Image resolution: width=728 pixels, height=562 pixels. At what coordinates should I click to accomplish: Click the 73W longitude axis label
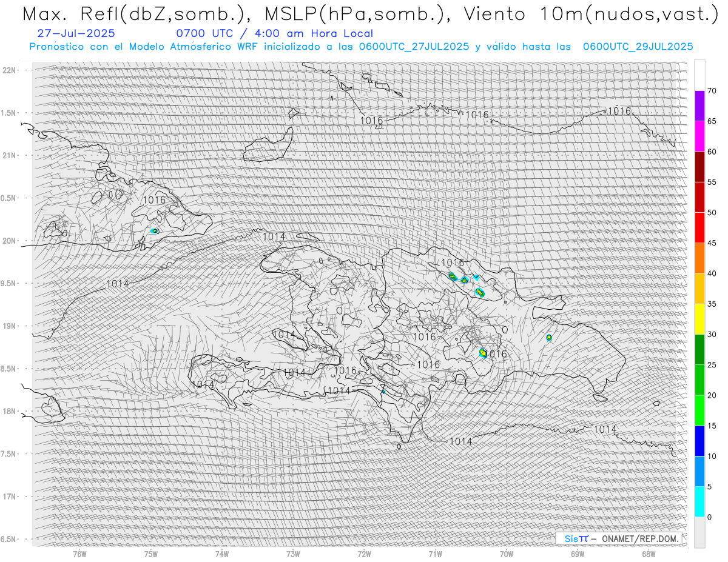pyautogui.click(x=293, y=553)
